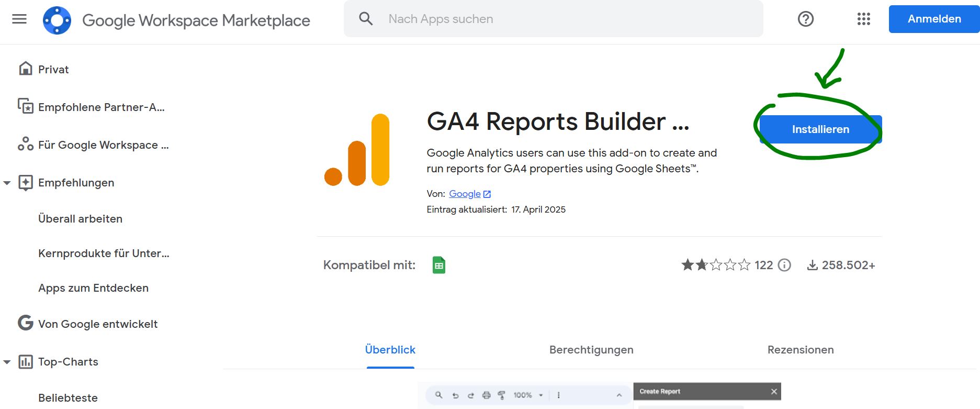Open Empfohlene Partner-Apps icon in sidebar
Image resolution: width=980 pixels, height=409 pixels.
tap(26, 106)
